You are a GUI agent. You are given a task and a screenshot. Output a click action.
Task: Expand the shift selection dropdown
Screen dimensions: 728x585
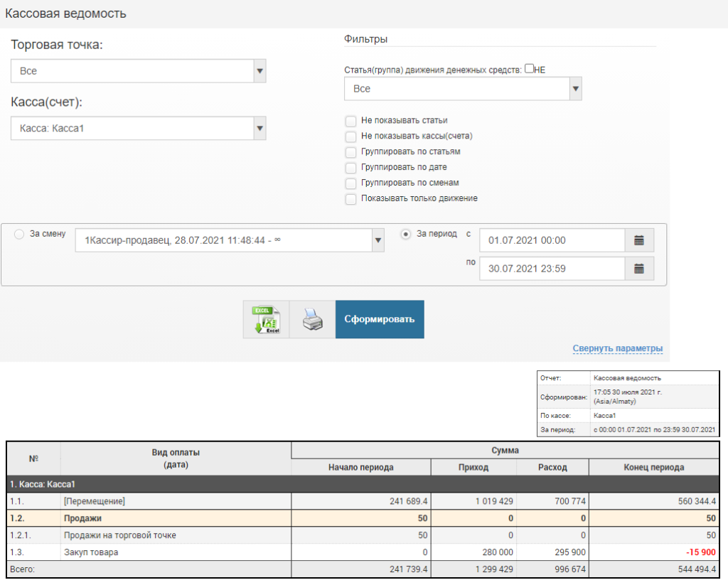(230, 240)
